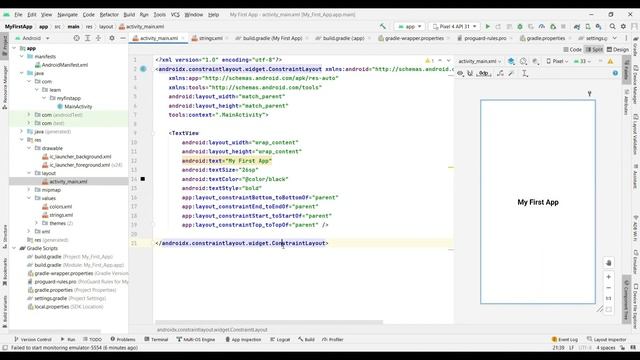Screen dimensions: 640x360
Task: Open Android project view dropdown
Action: point(32,38)
